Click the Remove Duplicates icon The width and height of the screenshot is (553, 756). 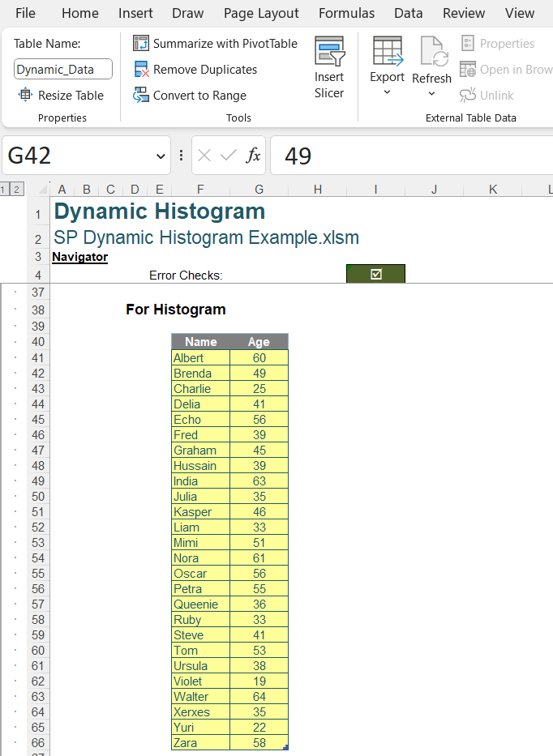(141, 70)
